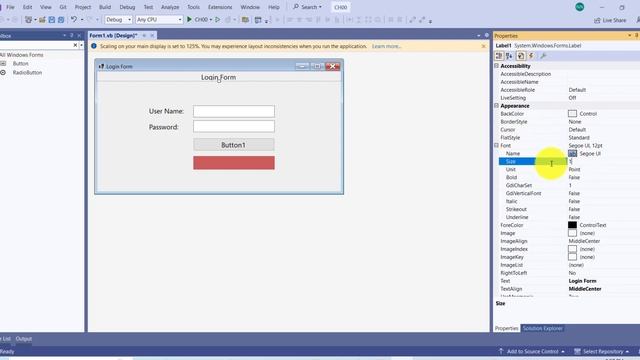
Task: Click Button1 on the Login Form
Action: pos(233,145)
